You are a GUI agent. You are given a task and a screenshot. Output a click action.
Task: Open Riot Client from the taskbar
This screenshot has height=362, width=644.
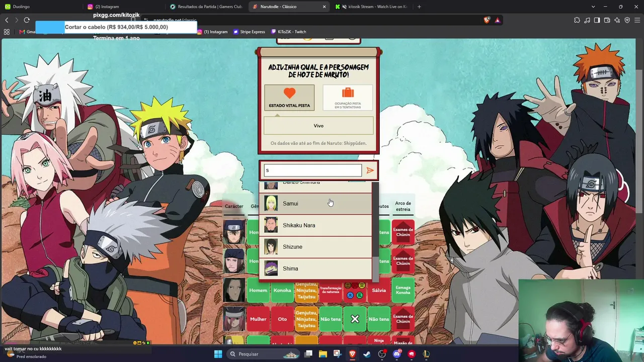coord(412,354)
